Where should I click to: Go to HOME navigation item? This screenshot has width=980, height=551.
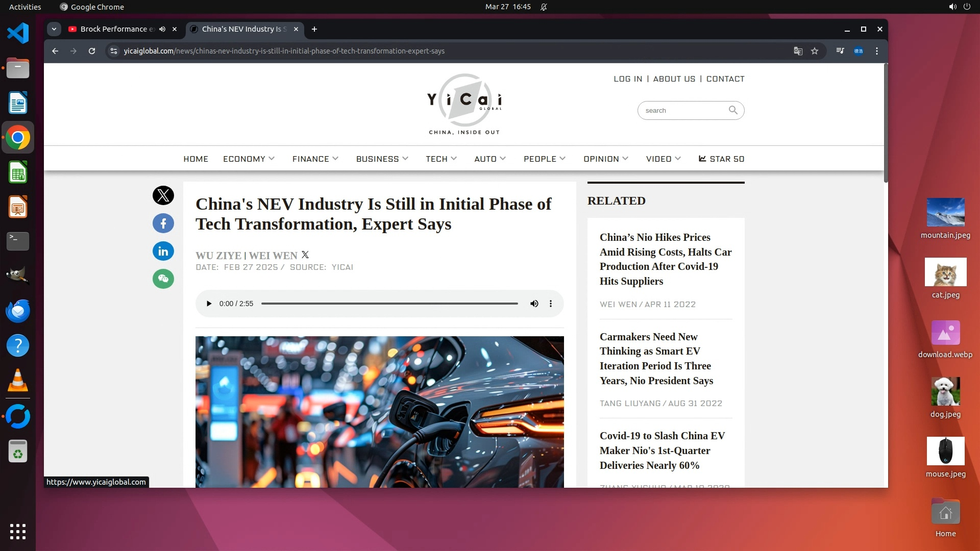(x=195, y=159)
